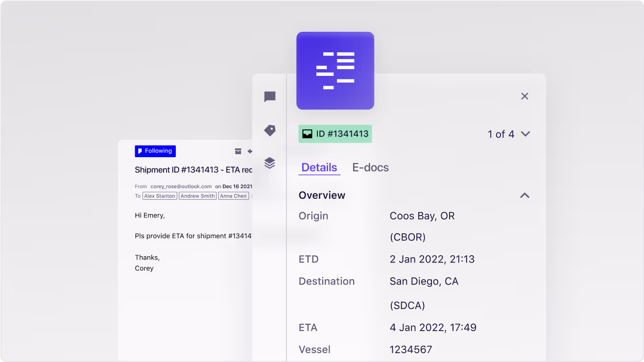Image resolution: width=644 pixels, height=362 pixels.
Task: Click the origin value Coos Bay, OR
Action: [422, 216]
